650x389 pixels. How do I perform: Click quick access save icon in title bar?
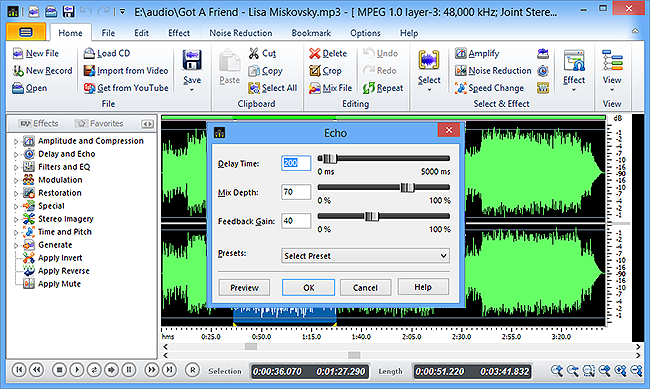pyautogui.click(x=68, y=11)
